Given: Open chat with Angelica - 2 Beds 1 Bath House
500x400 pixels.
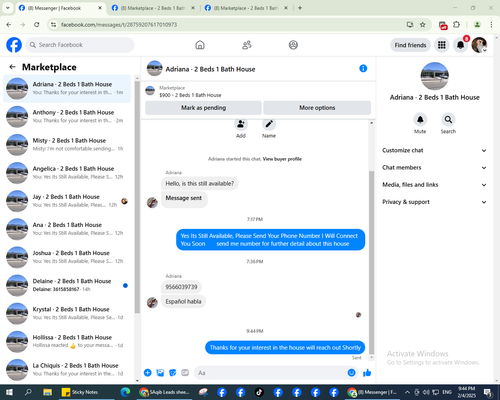Looking at the screenshot, I should pos(67,173).
